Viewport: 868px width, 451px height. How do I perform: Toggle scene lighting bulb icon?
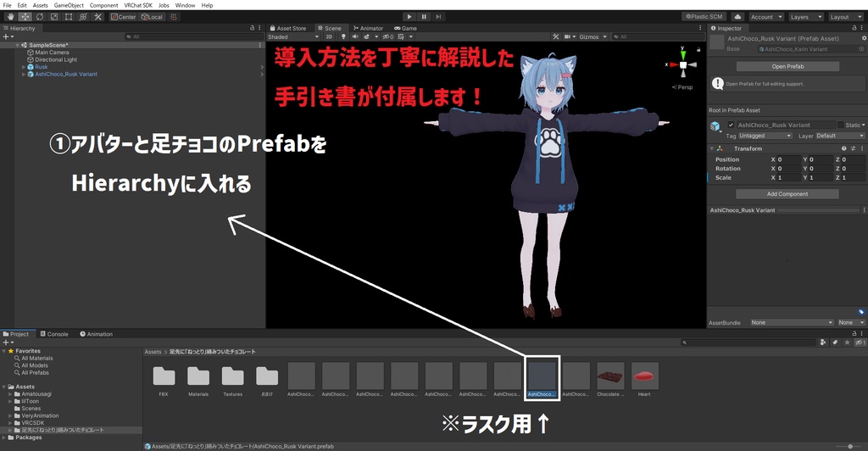coord(343,36)
